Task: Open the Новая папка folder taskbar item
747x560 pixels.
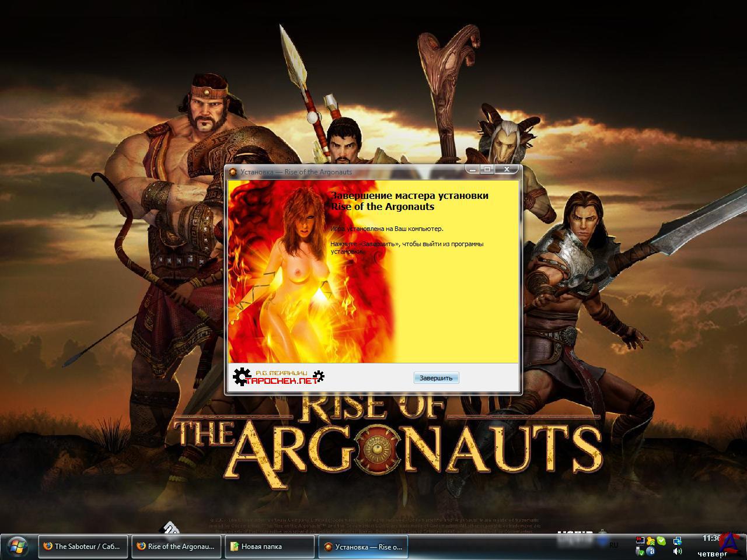Action: [x=269, y=547]
